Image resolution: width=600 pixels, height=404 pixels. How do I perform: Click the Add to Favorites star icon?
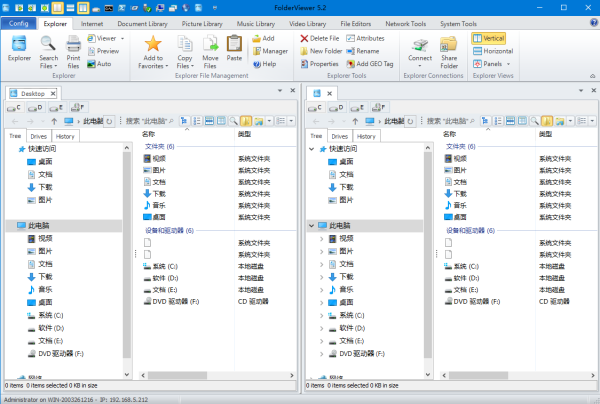[153, 48]
